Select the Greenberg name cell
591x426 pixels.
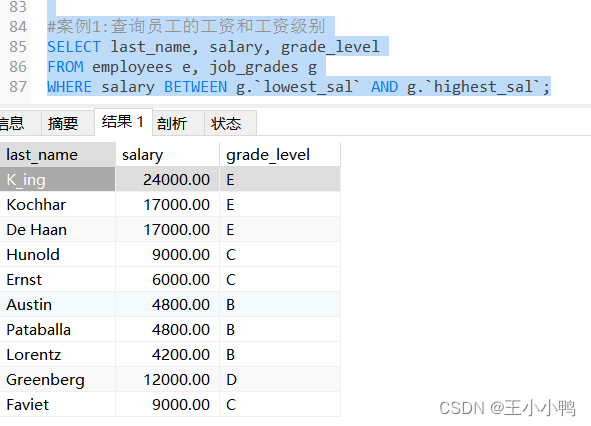58,379
